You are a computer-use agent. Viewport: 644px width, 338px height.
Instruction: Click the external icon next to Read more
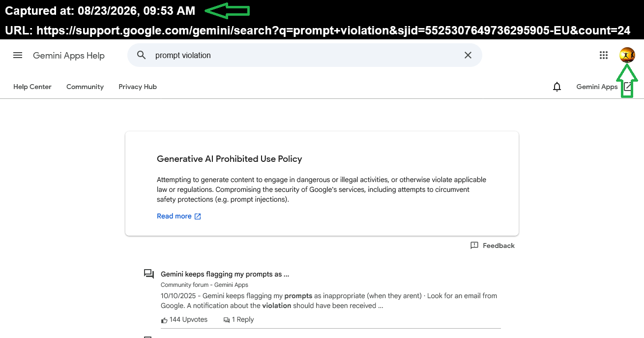pyautogui.click(x=198, y=216)
